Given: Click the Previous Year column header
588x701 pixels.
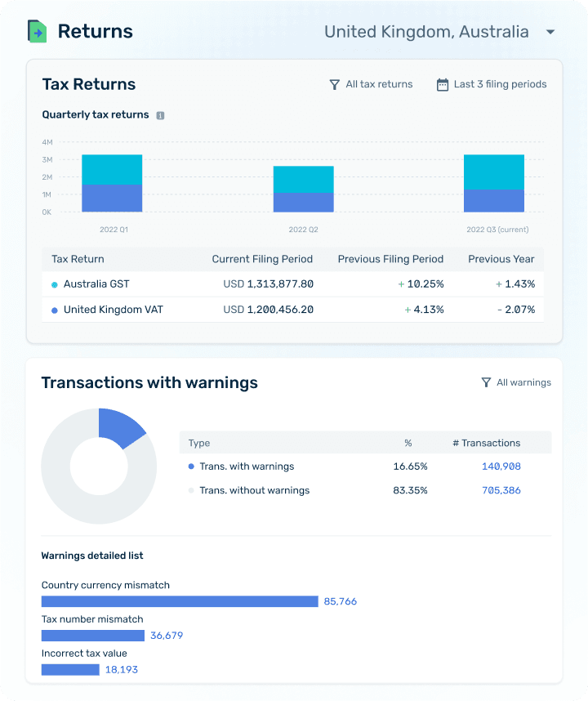Looking at the screenshot, I should click(x=501, y=259).
